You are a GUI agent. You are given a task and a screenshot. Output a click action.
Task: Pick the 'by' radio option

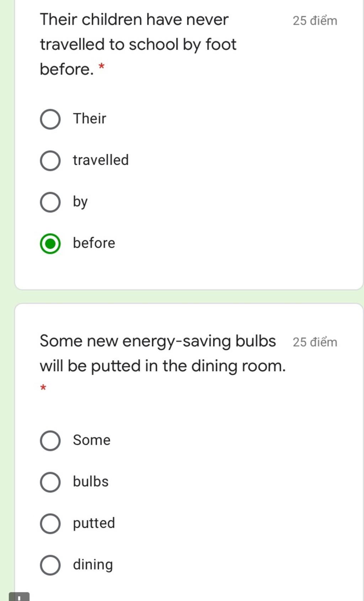coord(50,202)
